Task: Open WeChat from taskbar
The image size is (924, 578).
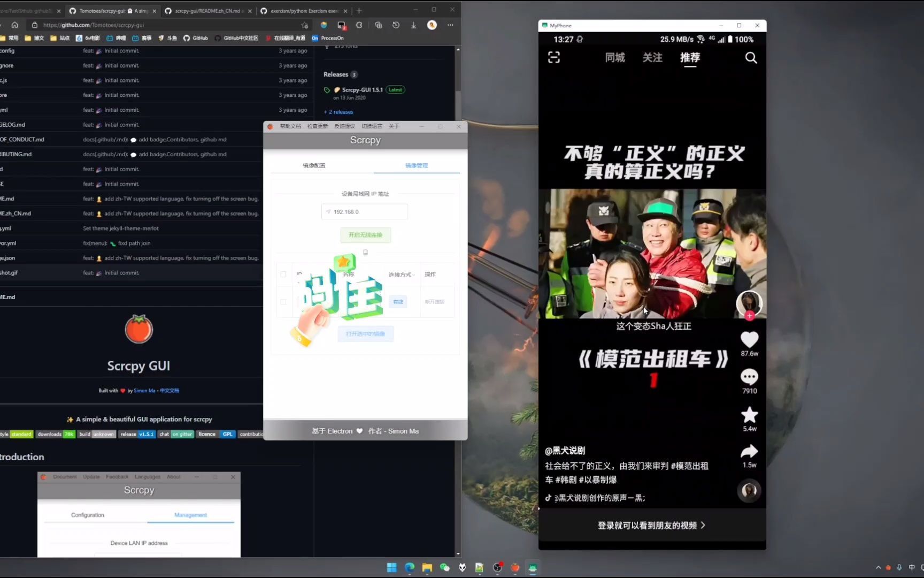Action: tap(445, 567)
